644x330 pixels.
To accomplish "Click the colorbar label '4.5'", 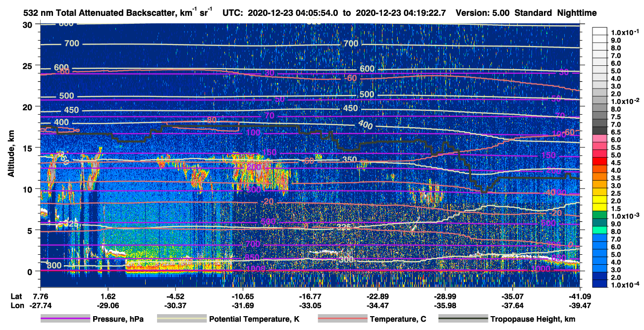I will [616, 163].
